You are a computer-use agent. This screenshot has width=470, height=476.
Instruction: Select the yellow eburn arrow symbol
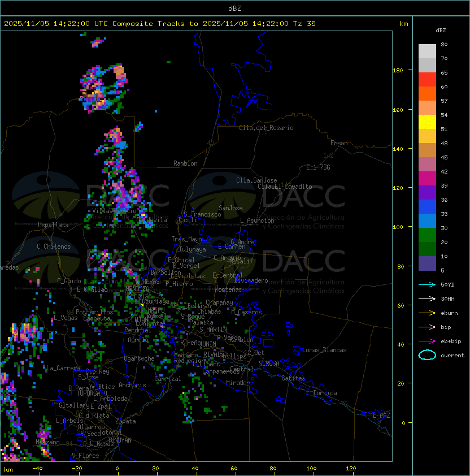(427, 313)
